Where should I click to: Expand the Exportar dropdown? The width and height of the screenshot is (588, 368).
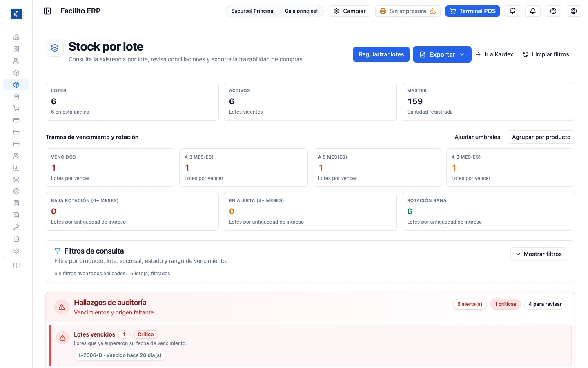pyautogui.click(x=442, y=54)
